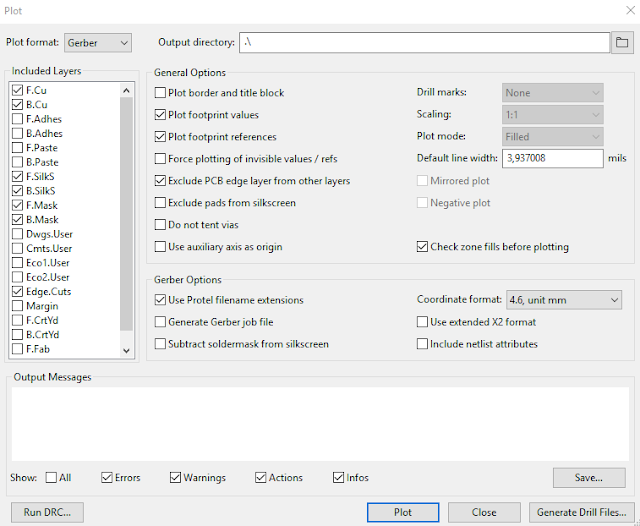This screenshot has width=640, height=526.
Task: Toggle Exclude PCB edge layer option
Action: pos(160,181)
